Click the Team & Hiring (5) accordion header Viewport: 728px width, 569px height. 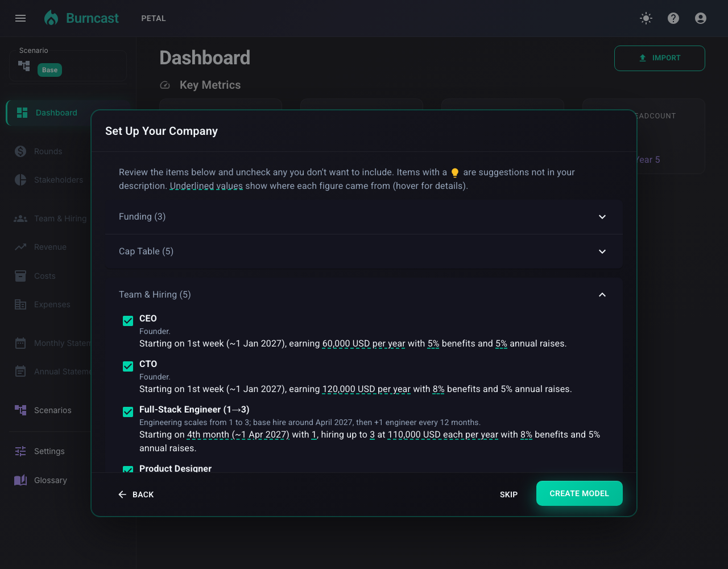[364, 295]
